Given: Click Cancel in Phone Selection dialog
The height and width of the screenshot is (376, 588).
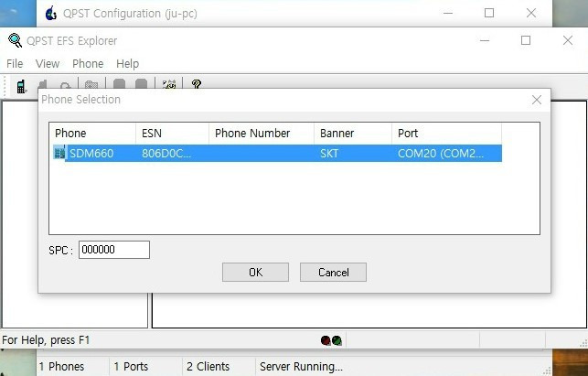Looking at the screenshot, I should click(333, 272).
